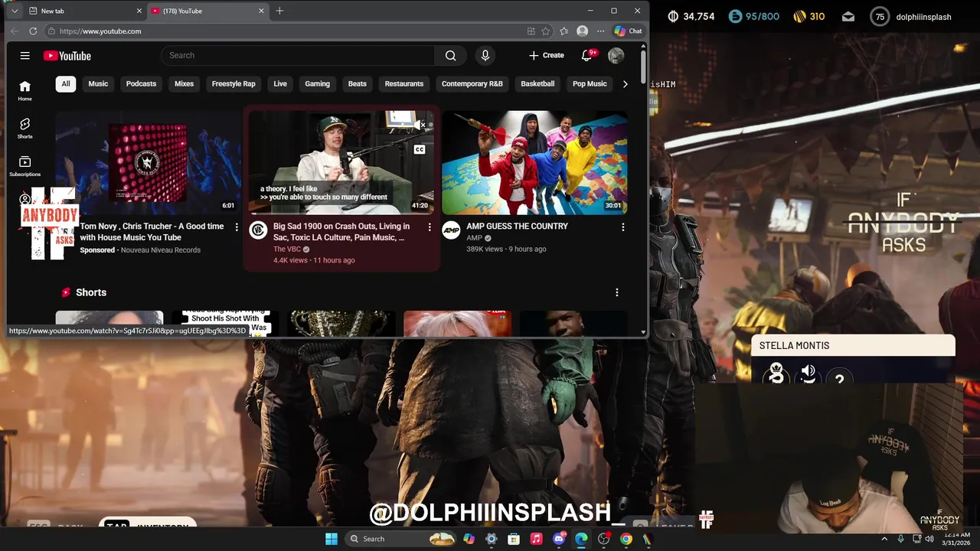Open the Windows Start menu

point(332,539)
